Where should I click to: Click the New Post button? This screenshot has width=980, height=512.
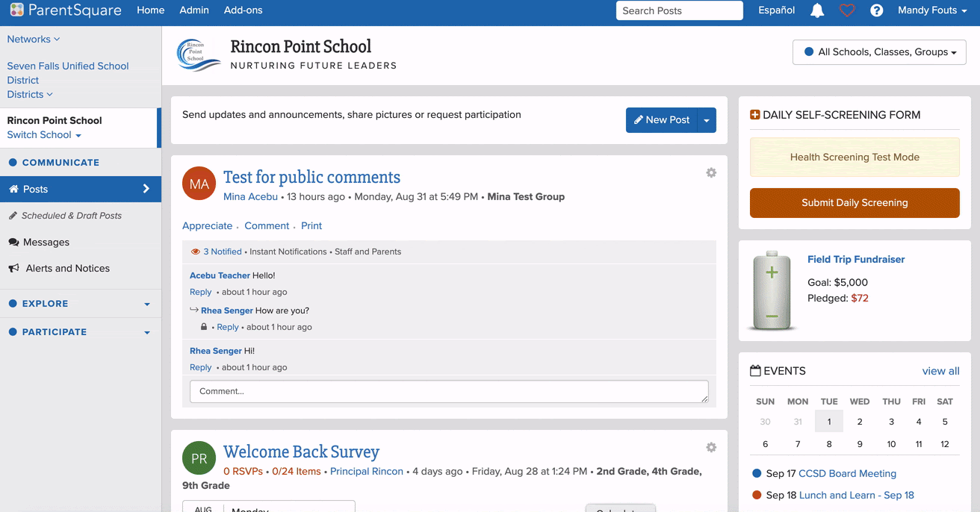[x=662, y=120]
